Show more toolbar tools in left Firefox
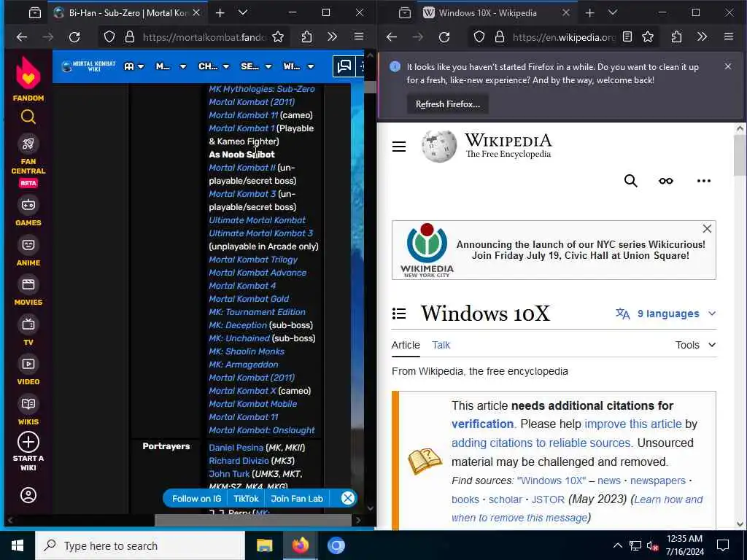Viewport: 747px width, 560px height. click(332, 36)
